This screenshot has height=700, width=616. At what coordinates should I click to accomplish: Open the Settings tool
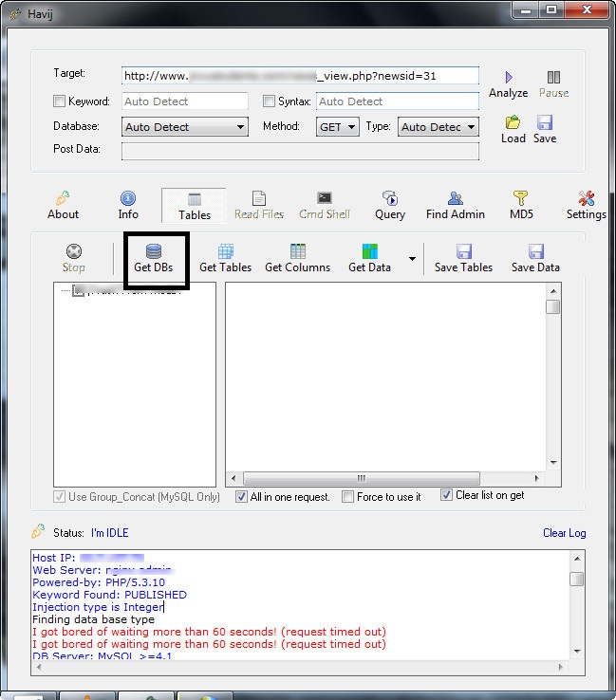[x=586, y=206]
